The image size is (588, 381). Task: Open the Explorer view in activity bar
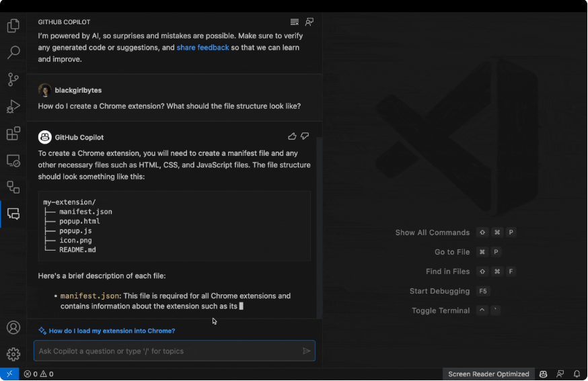[13, 26]
